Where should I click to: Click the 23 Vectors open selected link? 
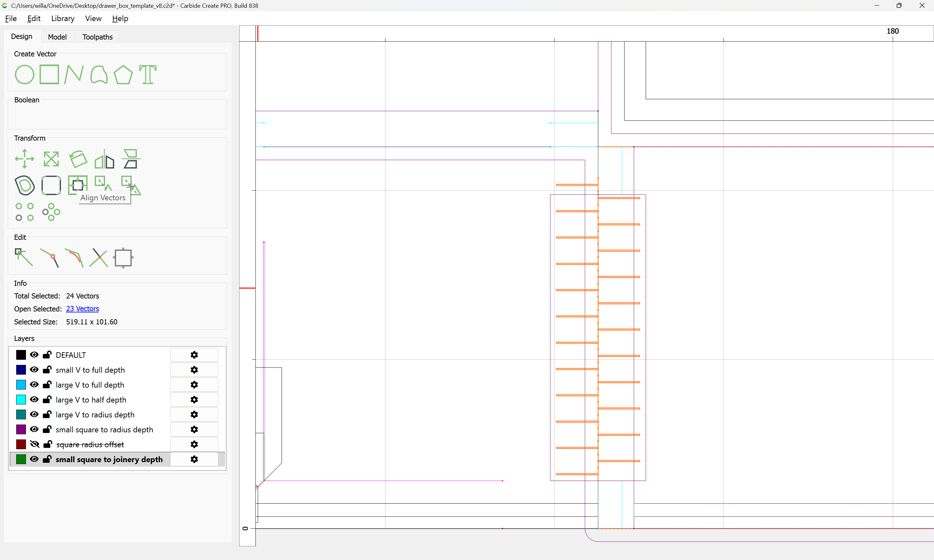click(82, 309)
